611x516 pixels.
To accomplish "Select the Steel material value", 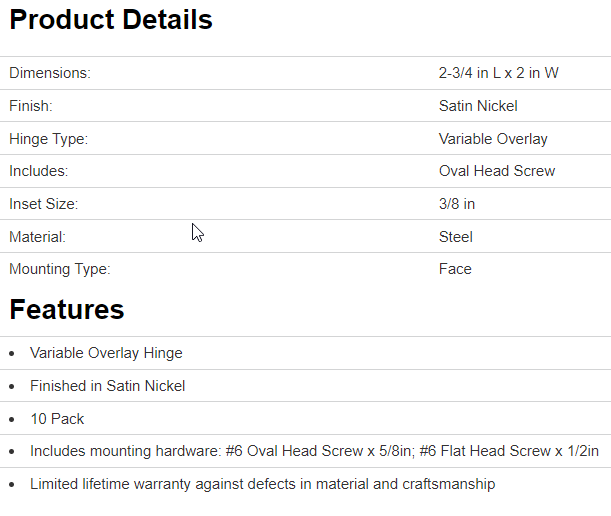I will click(x=456, y=237).
